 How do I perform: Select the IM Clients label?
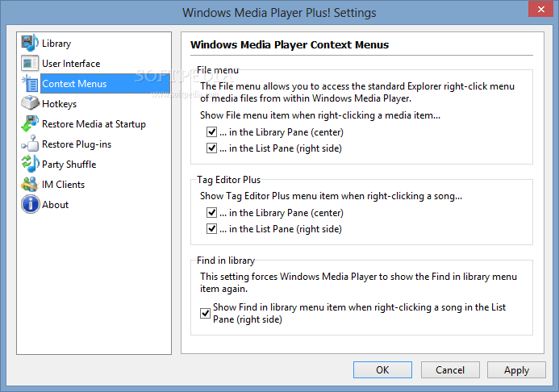tap(63, 185)
